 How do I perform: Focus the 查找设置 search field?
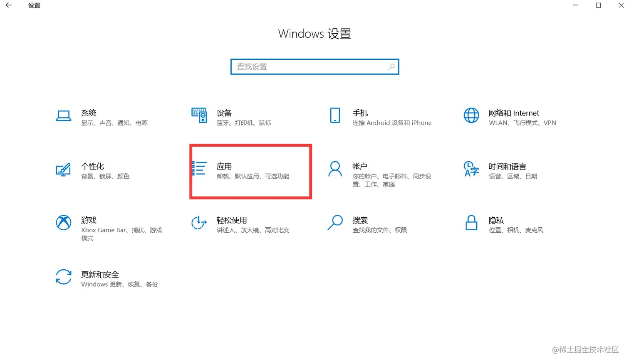point(314,66)
